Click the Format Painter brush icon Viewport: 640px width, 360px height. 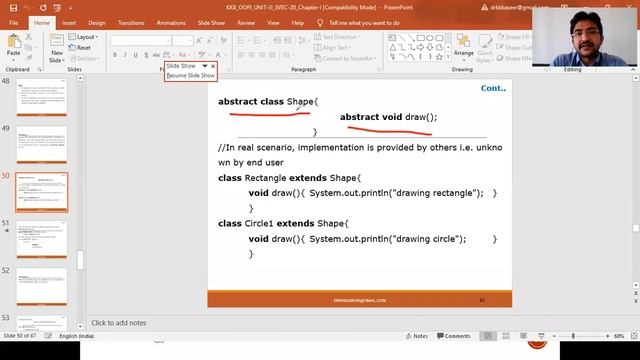(x=29, y=58)
